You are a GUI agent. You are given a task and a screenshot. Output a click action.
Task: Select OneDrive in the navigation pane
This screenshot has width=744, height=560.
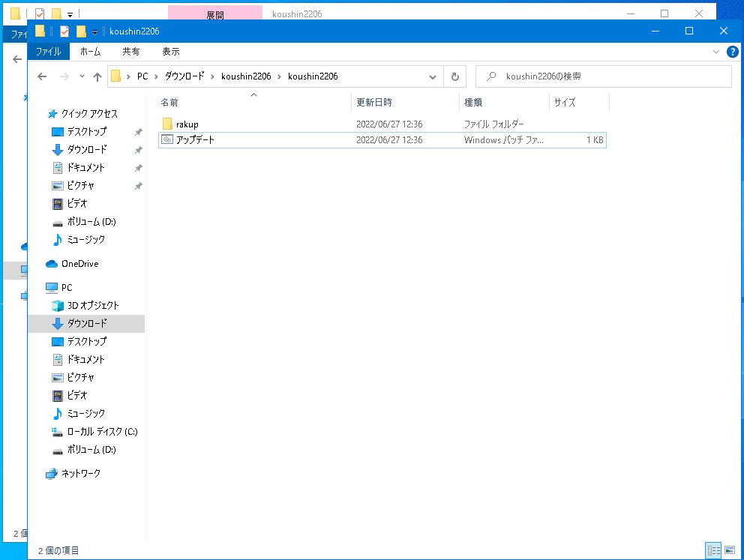(79, 264)
